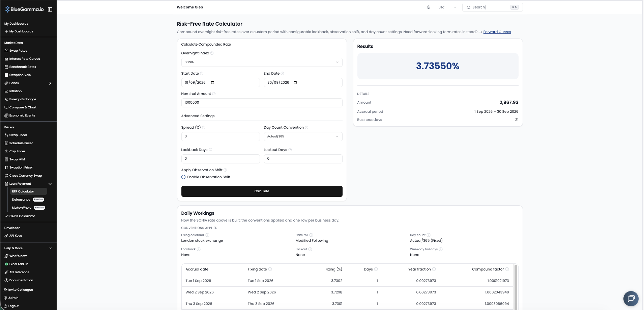Expand the Bonds submenu chevron
644x310 pixels.
point(50,83)
